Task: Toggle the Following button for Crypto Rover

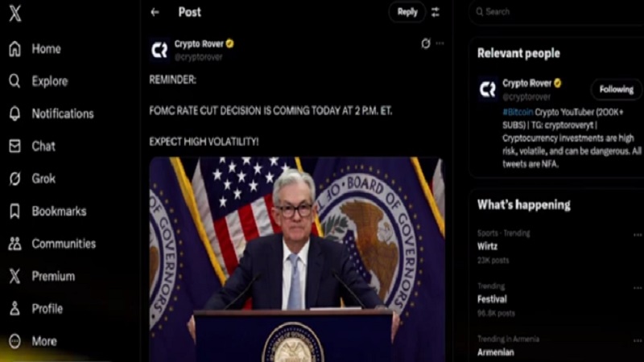Action: [616, 89]
